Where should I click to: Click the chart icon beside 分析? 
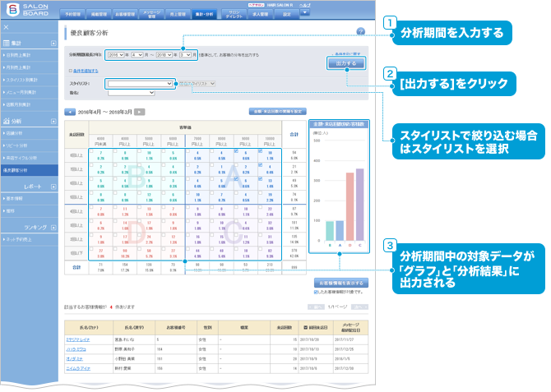coord(7,121)
